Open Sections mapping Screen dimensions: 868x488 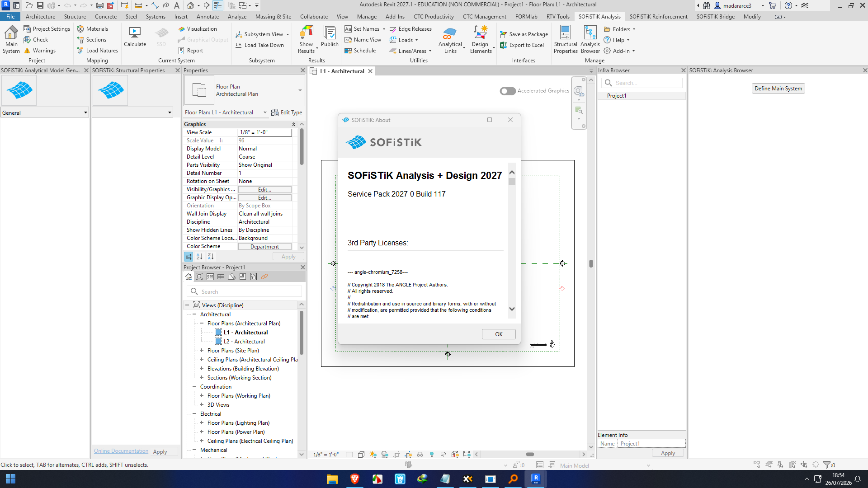coord(91,40)
